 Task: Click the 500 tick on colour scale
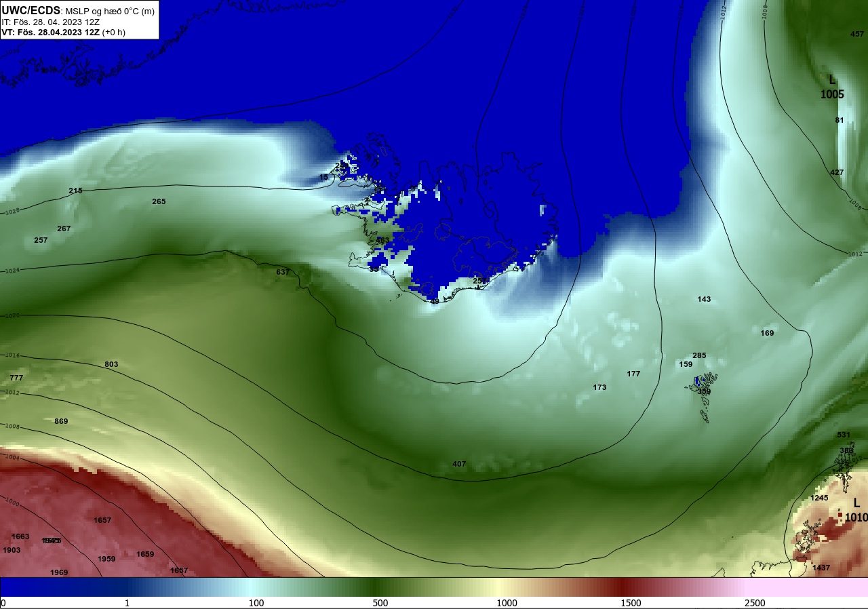coord(380,603)
